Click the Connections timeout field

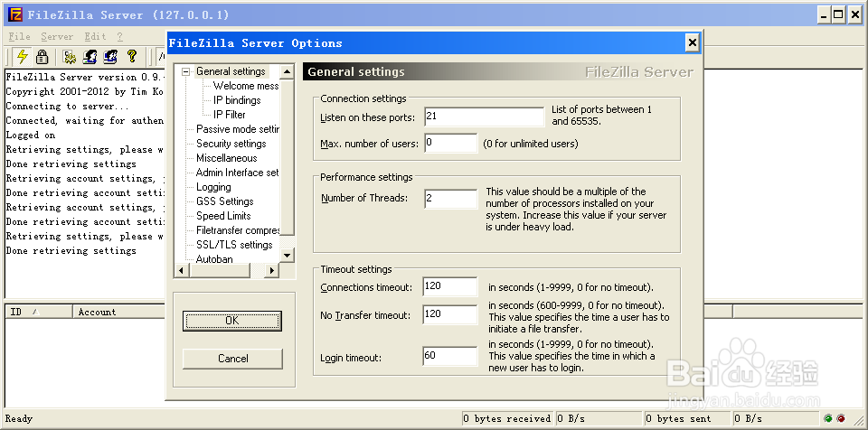click(449, 286)
